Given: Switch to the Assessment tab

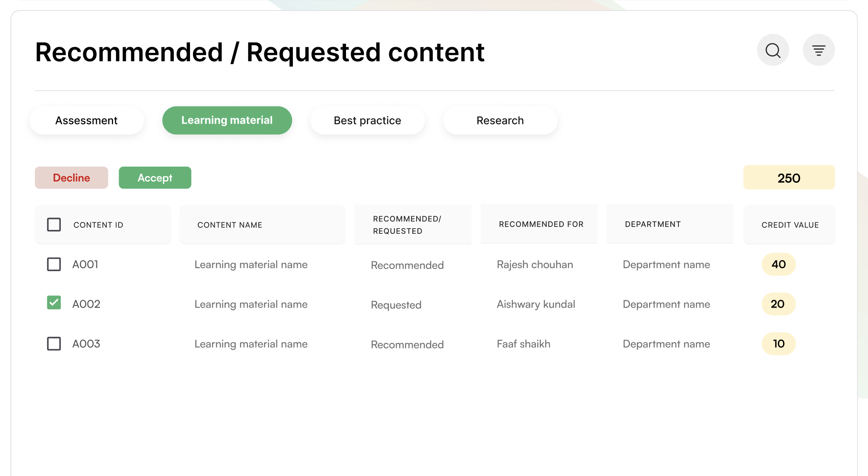Looking at the screenshot, I should point(86,121).
